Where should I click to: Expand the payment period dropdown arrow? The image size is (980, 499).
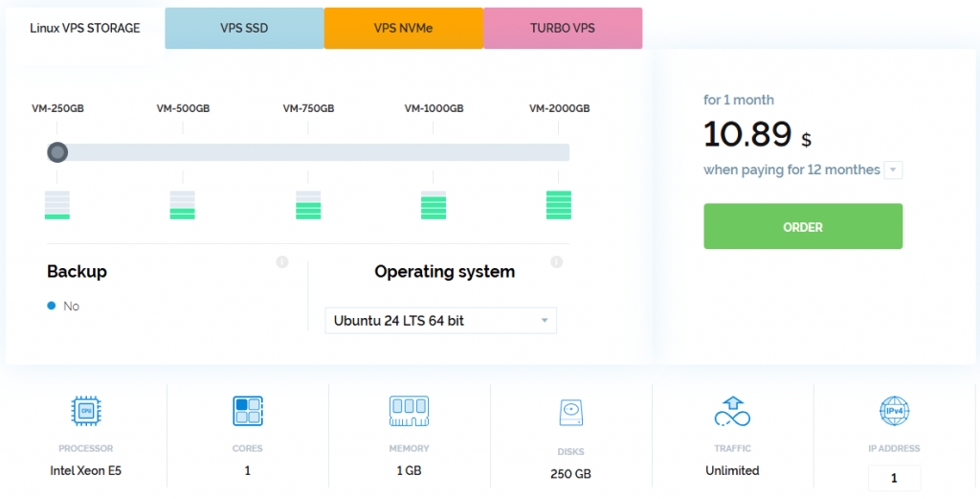[893, 170]
